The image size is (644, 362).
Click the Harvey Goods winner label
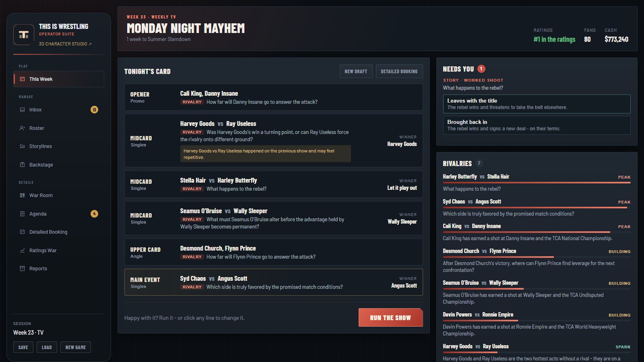[x=402, y=144]
